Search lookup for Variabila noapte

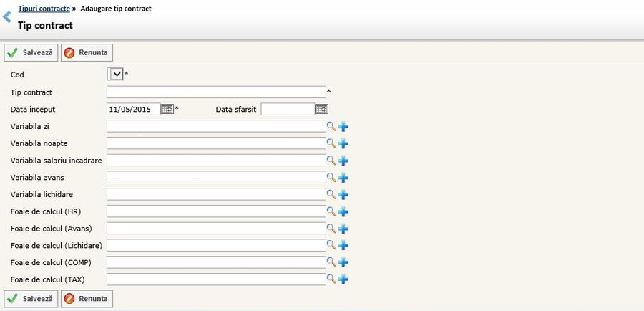click(x=331, y=143)
